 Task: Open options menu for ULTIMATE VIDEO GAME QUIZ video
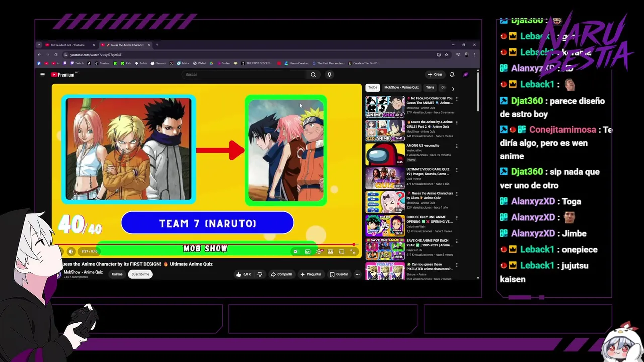click(x=457, y=170)
